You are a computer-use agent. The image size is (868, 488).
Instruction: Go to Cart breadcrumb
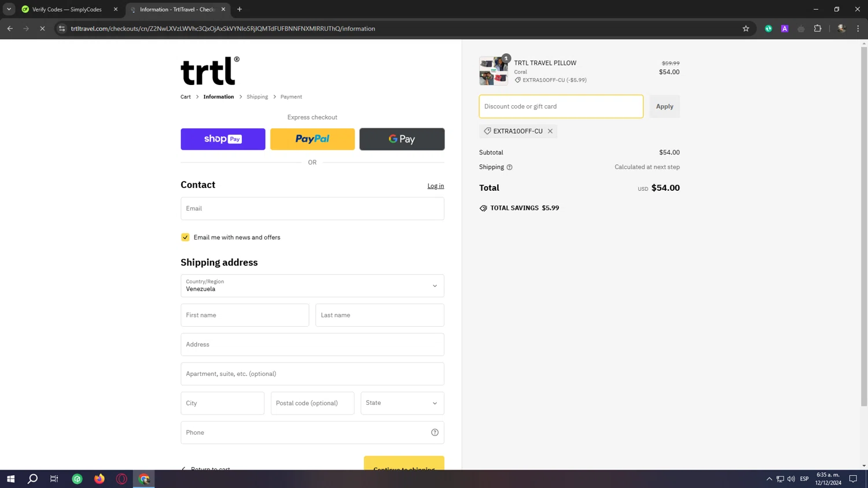186,97
